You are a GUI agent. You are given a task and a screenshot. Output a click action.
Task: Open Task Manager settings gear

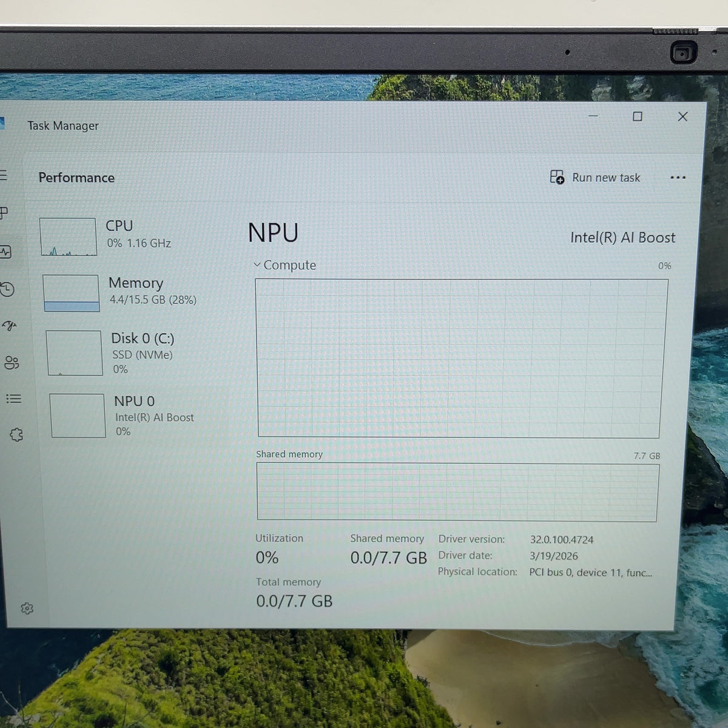click(x=27, y=608)
